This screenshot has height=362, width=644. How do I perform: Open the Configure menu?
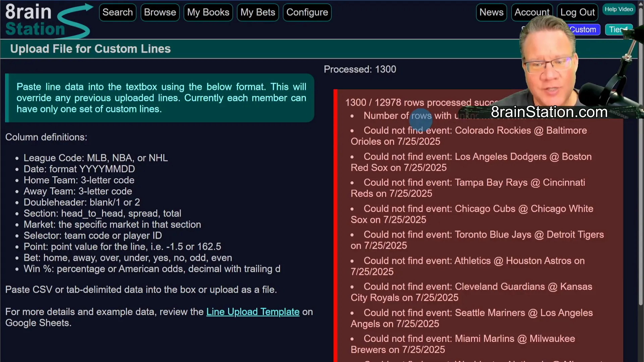click(307, 12)
